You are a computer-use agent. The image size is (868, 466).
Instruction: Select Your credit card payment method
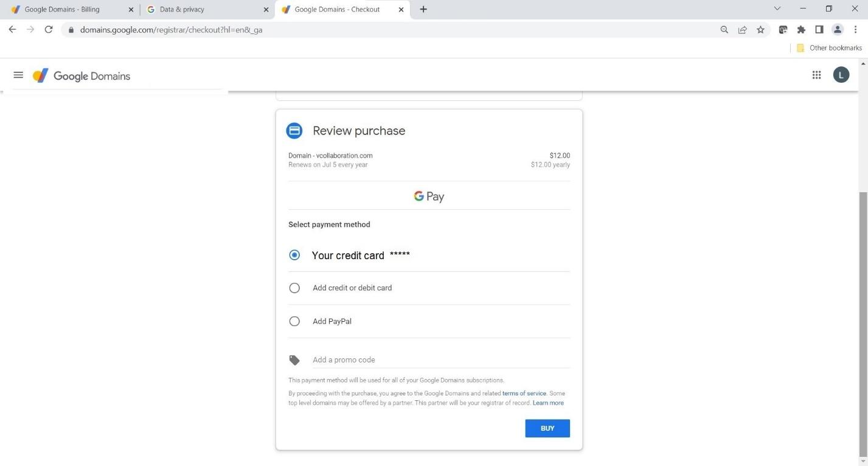coord(294,255)
